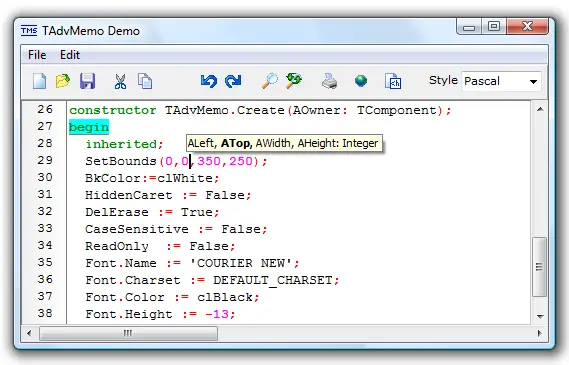Viewport: 569px width, 365px height.
Task: Click the 'constructor' keyword on line 26
Action: point(113,110)
